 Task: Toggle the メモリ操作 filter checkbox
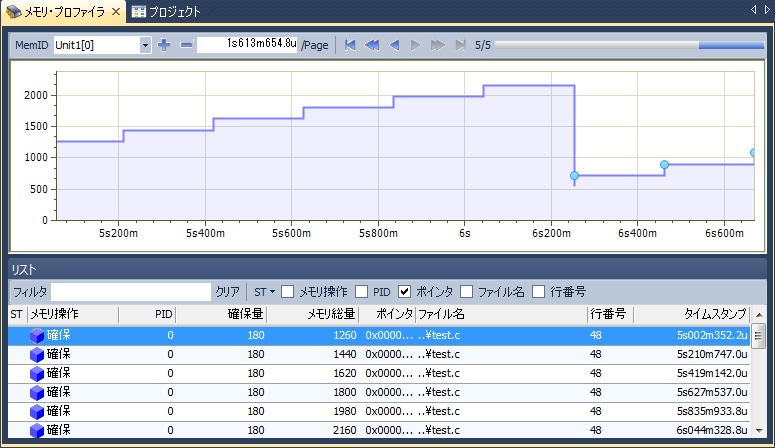point(287,292)
